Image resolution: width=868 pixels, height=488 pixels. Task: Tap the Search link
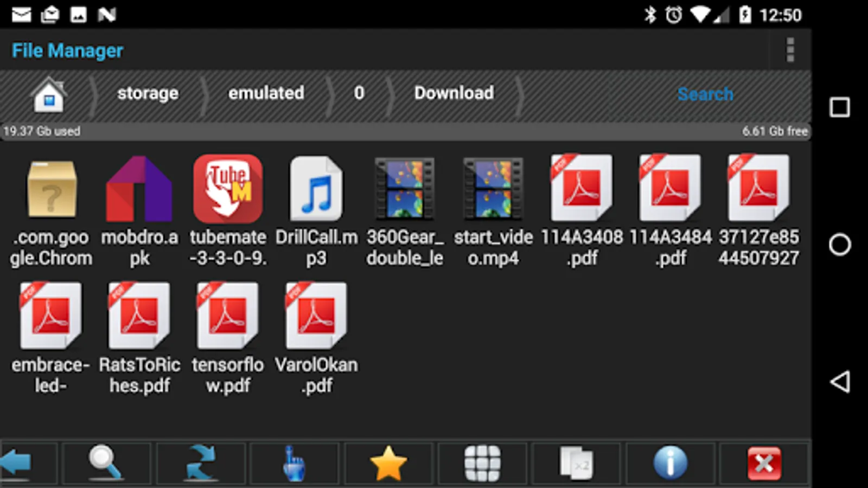click(x=705, y=94)
